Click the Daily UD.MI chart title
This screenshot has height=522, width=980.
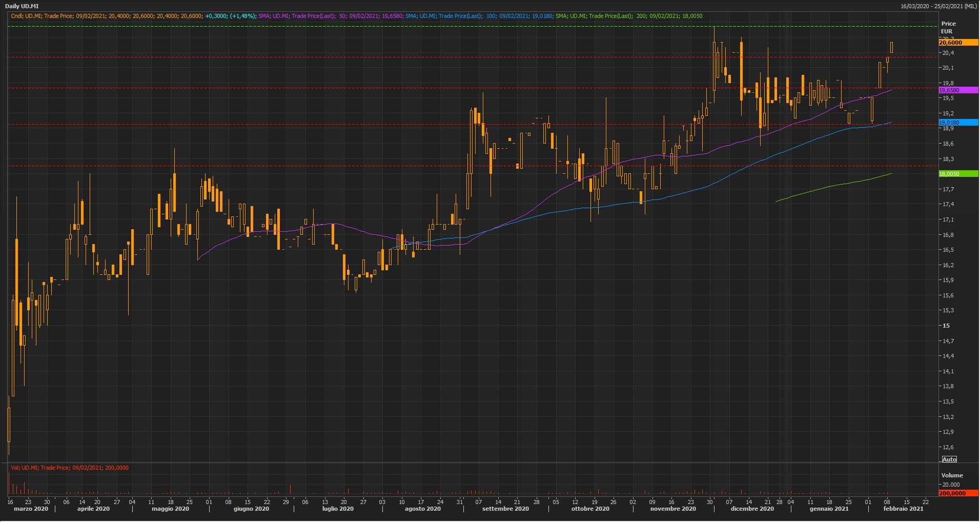22,6
